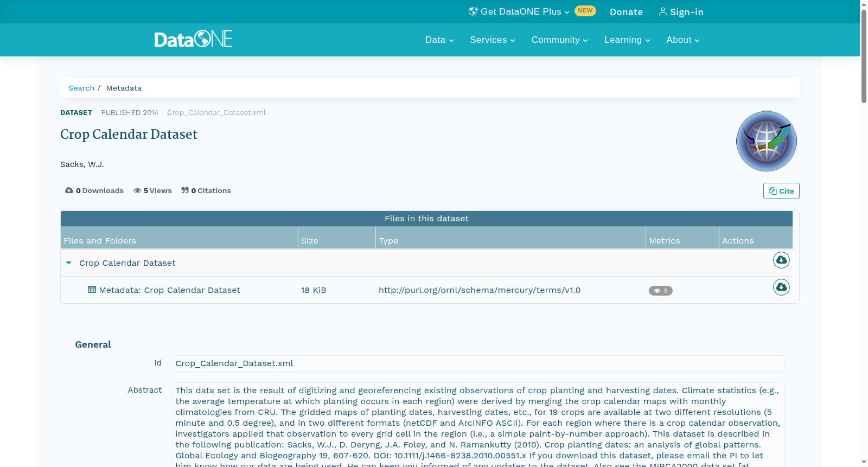Open the Community menu

[x=559, y=40]
